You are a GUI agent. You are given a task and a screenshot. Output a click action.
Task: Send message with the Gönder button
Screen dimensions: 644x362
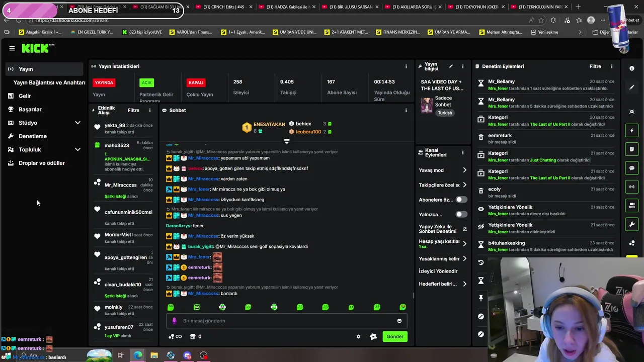coord(395,337)
